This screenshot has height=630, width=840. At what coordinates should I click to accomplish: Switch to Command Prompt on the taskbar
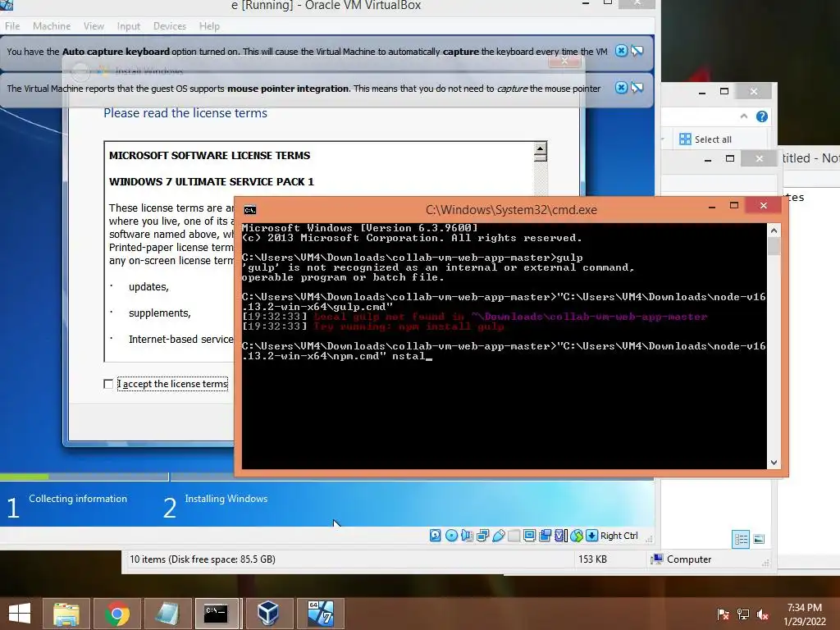click(x=217, y=613)
